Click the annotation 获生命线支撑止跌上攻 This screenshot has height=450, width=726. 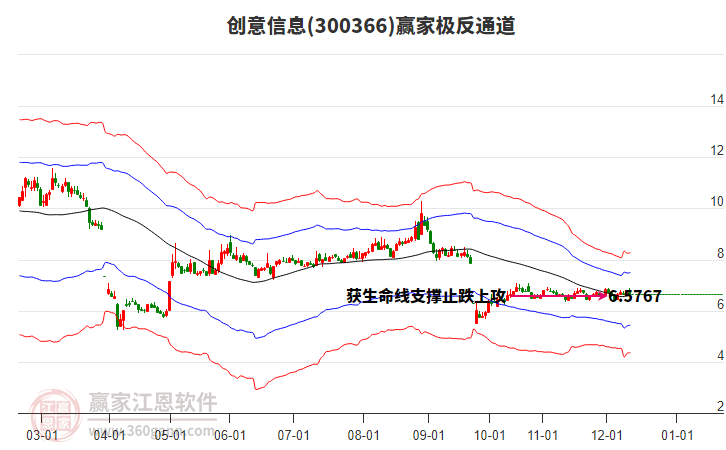coord(427,296)
